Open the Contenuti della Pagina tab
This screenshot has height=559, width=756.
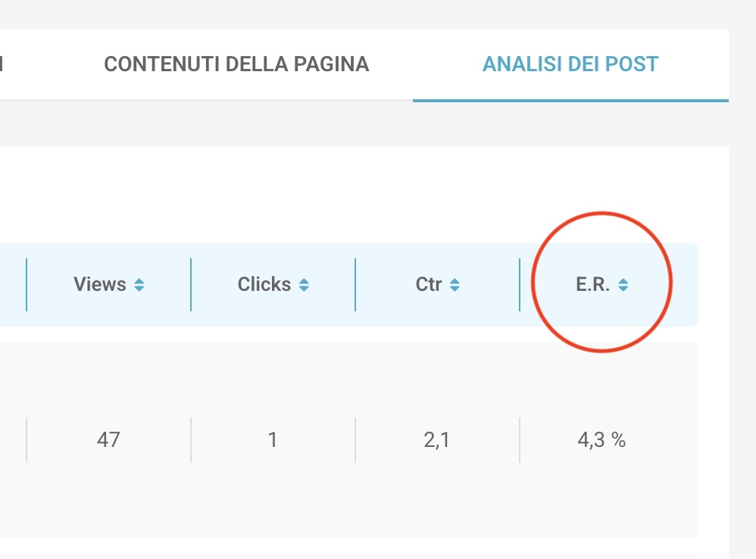click(236, 64)
